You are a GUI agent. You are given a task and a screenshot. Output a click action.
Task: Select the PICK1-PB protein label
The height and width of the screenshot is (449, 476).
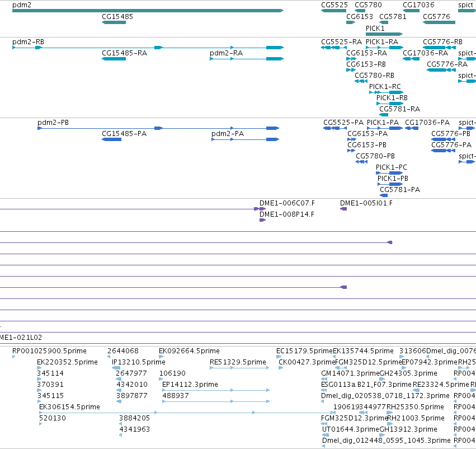coord(393,179)
